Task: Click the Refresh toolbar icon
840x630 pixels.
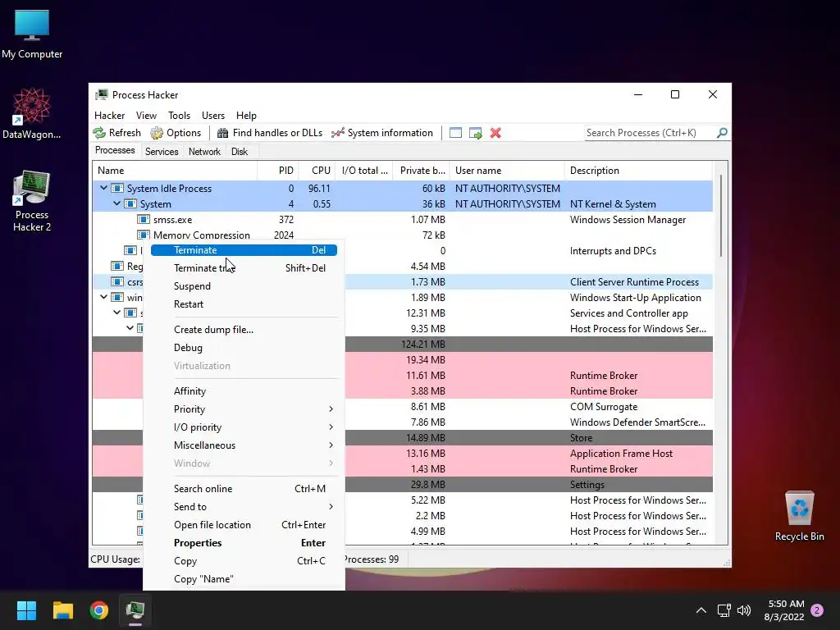Action: [99, 133]
